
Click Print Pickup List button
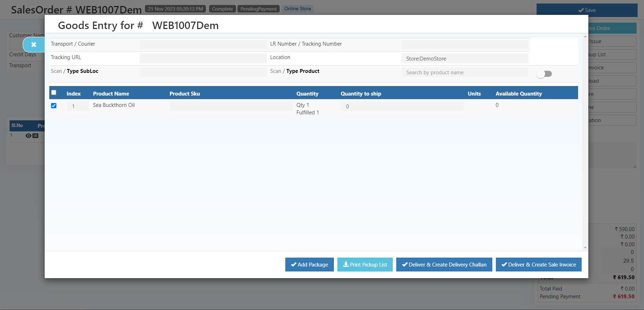[365, 264]
